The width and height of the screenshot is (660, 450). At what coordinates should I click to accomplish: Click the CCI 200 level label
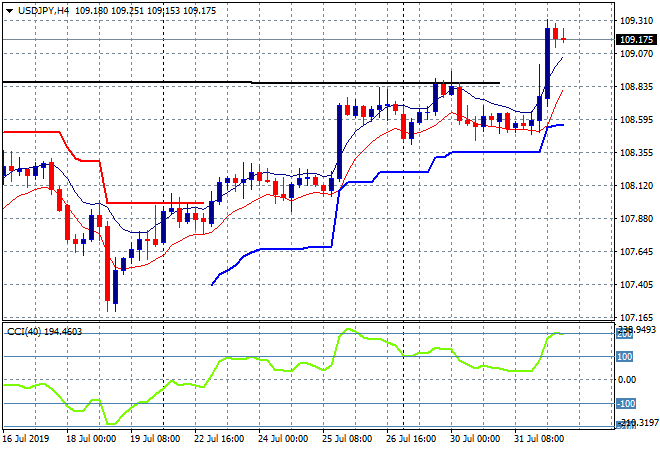624,334
